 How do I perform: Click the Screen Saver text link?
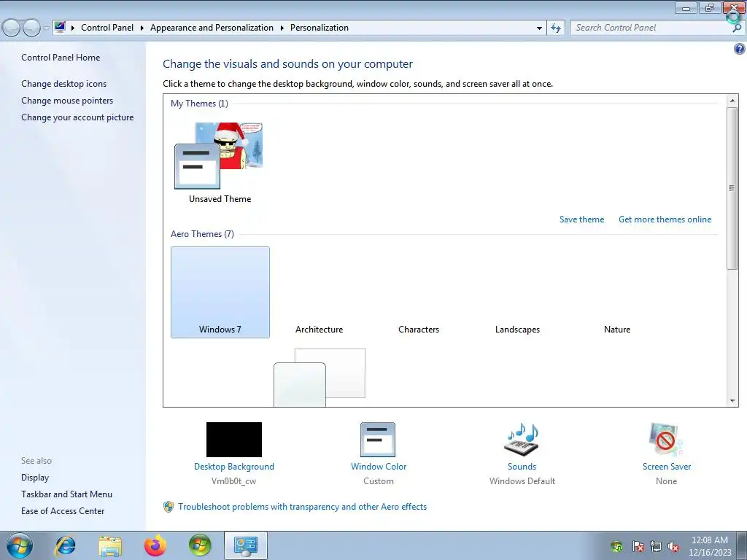click(x=667, y=467)
